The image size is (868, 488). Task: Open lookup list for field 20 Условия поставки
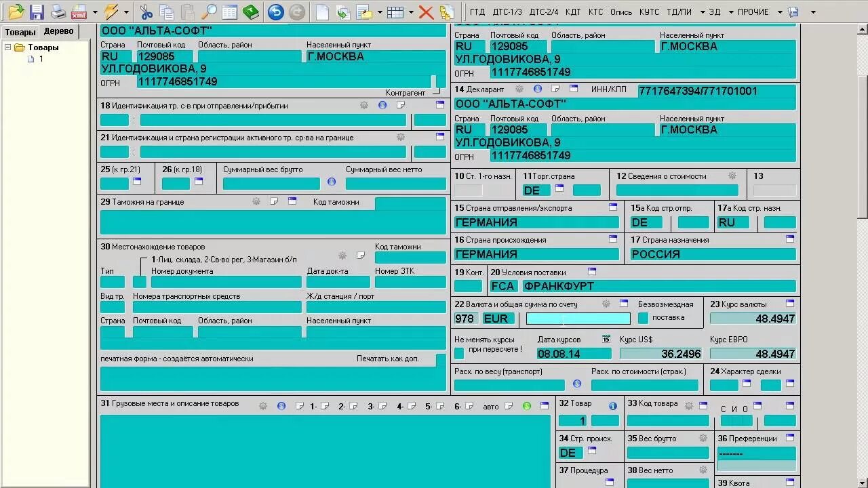tap(591, 271)
